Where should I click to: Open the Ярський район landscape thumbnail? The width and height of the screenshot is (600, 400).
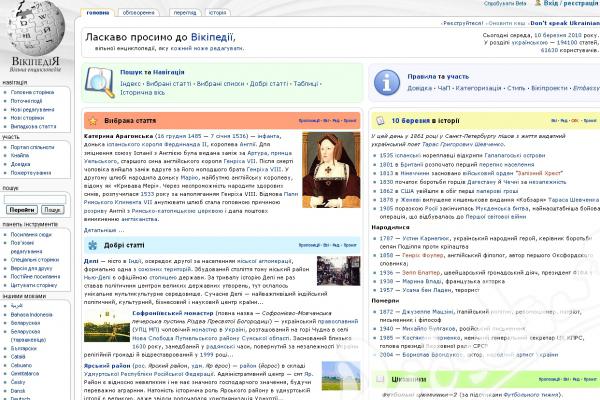341,376
